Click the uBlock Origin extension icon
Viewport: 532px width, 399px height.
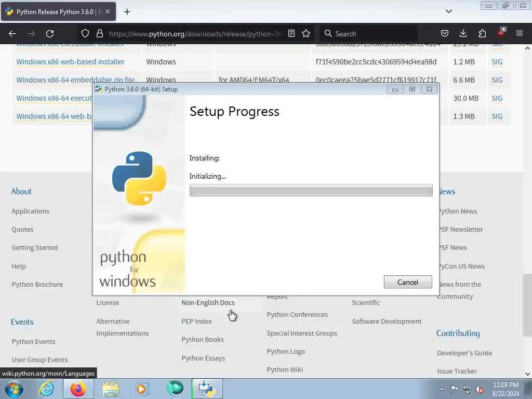coord(501,33)
